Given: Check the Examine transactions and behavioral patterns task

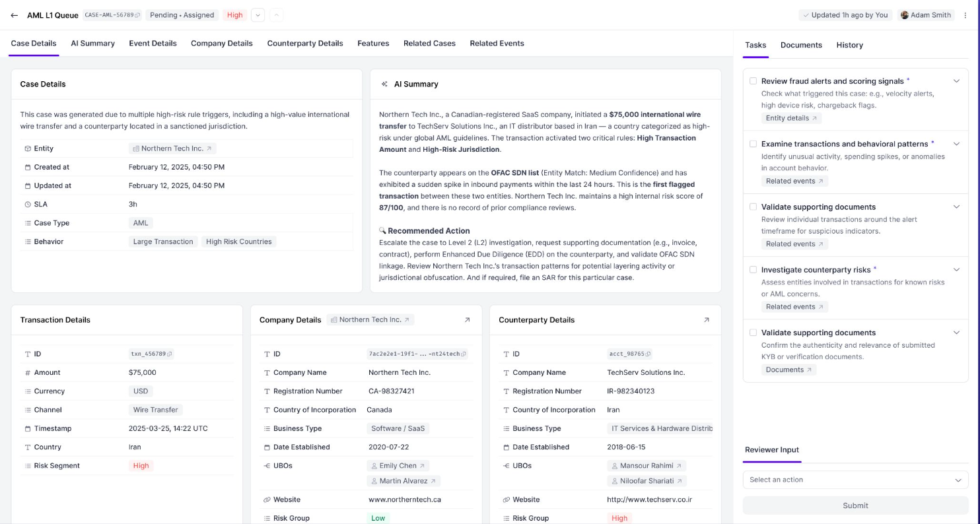Looking at the screenshot, I should point(753,144).
